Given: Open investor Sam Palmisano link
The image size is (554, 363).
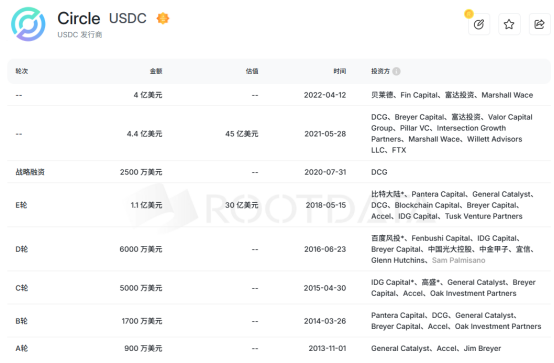Looking at the screenshot, I should click(x=459, y=260).
